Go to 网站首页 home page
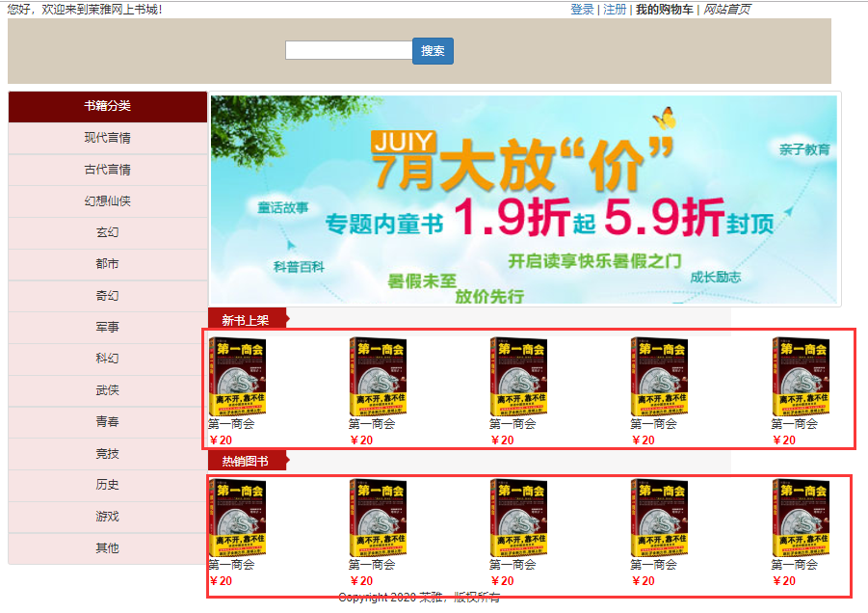 (726, 10)
